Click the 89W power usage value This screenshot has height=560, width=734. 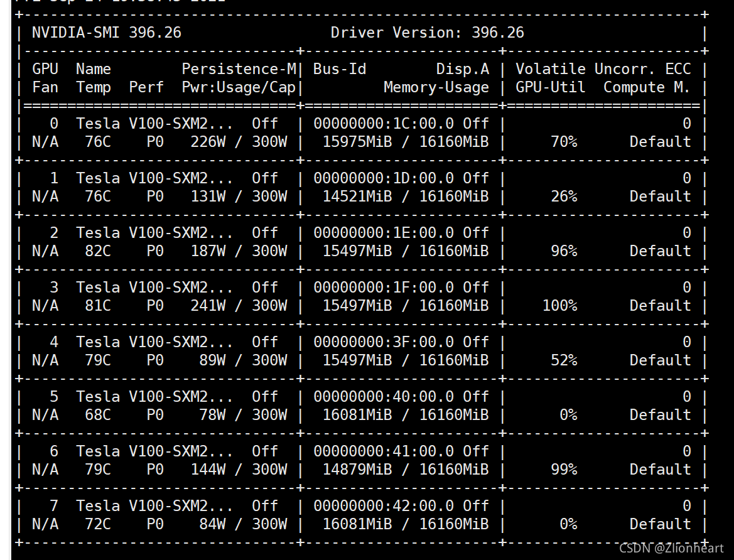212,360
